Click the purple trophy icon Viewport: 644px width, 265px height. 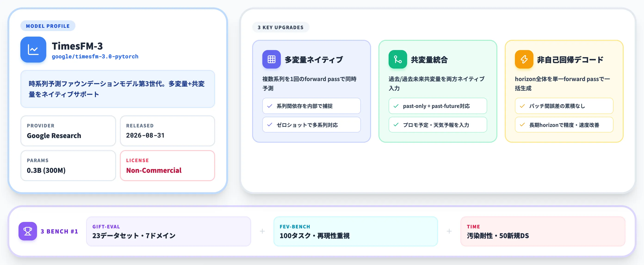(28, 231)
